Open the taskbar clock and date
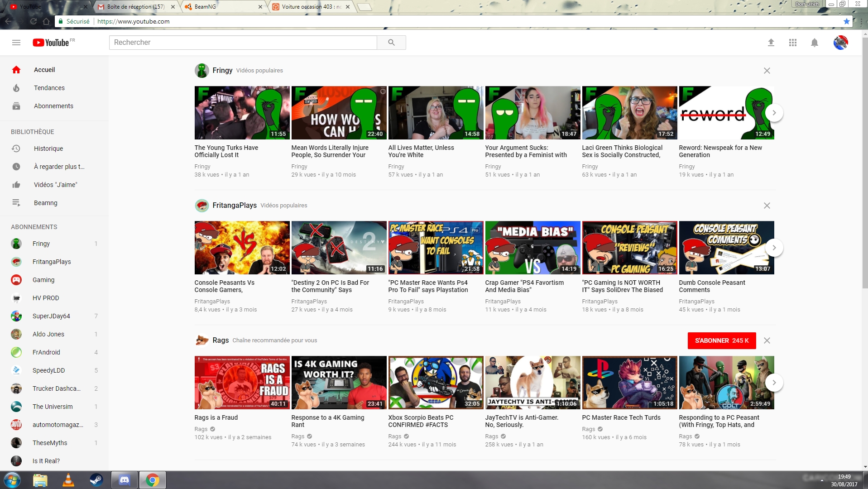868x489 pixels. (844, 480)
